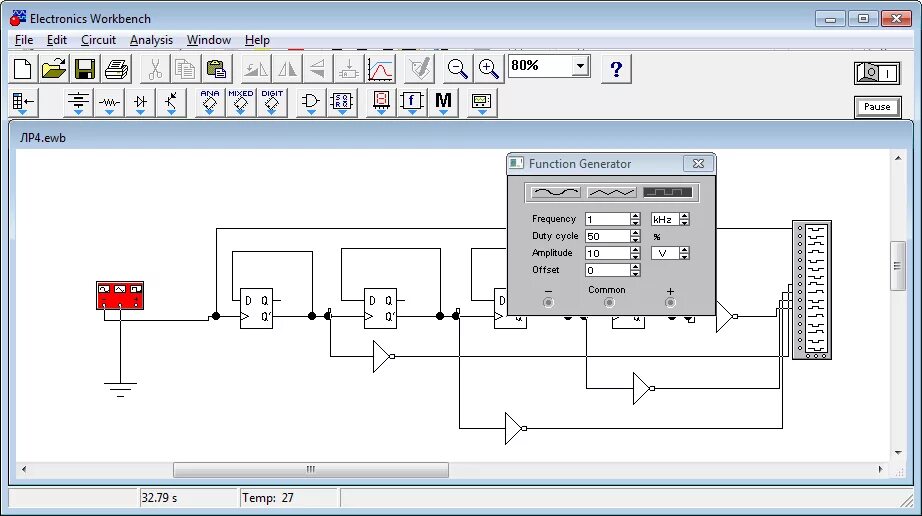Select the first D flip-flop
The width and height of the screenshot is (922, 516).
pyautogui.click(x=256, y=308)
